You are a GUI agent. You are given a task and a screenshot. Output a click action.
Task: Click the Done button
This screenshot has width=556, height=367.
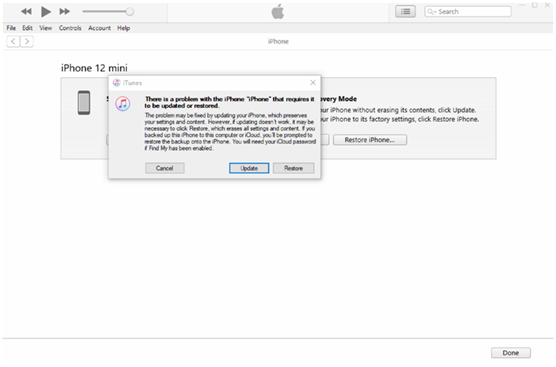point(511,353)
